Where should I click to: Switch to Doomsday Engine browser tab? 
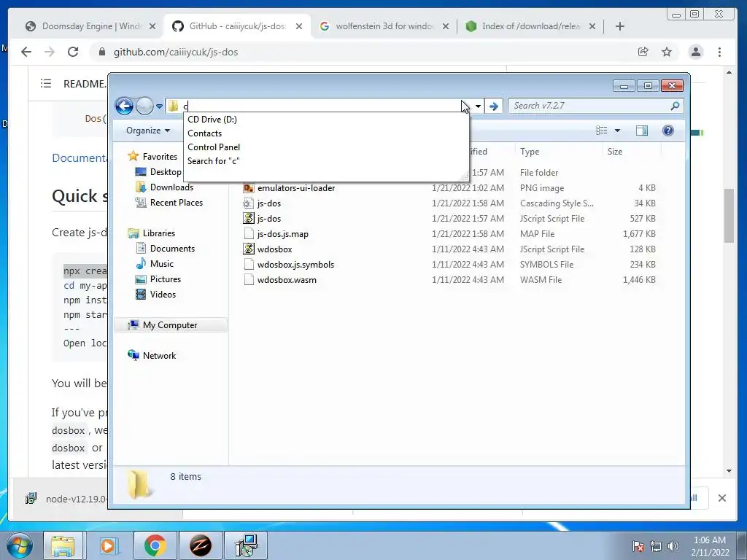pos(90,26)
